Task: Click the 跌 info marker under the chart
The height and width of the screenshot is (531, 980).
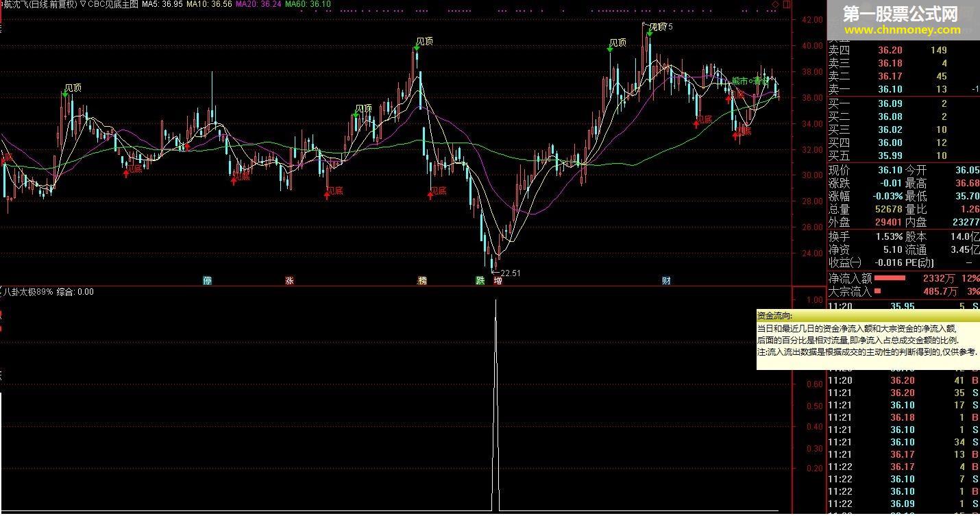Action: point(480,281)
